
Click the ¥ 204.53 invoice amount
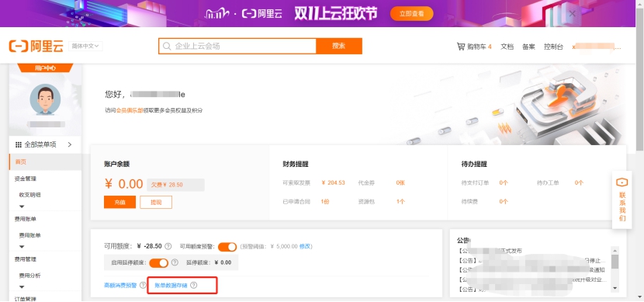pos(333,183)
